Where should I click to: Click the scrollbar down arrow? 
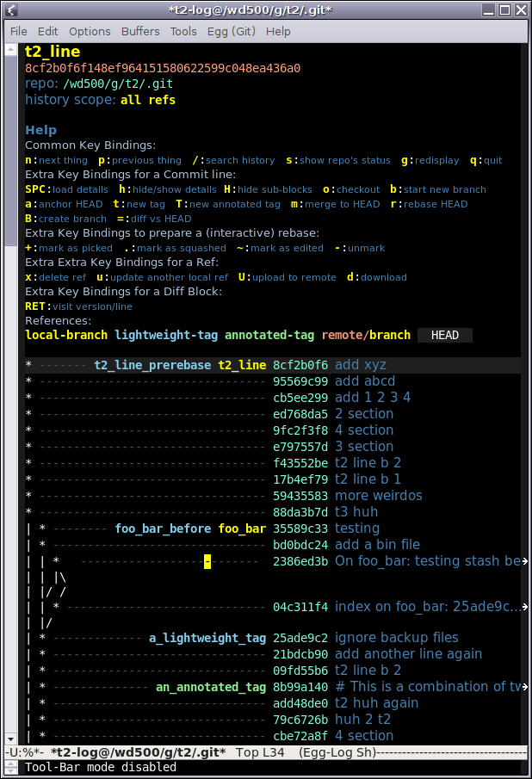point(10,739)
